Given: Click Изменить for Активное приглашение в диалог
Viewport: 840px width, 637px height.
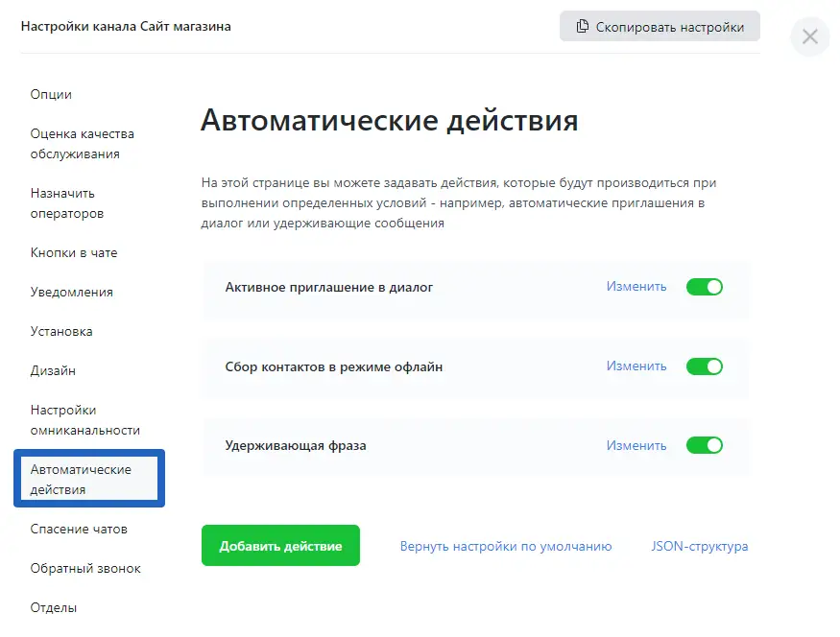Looking at the screenshot, I should [x=636, y=287].
